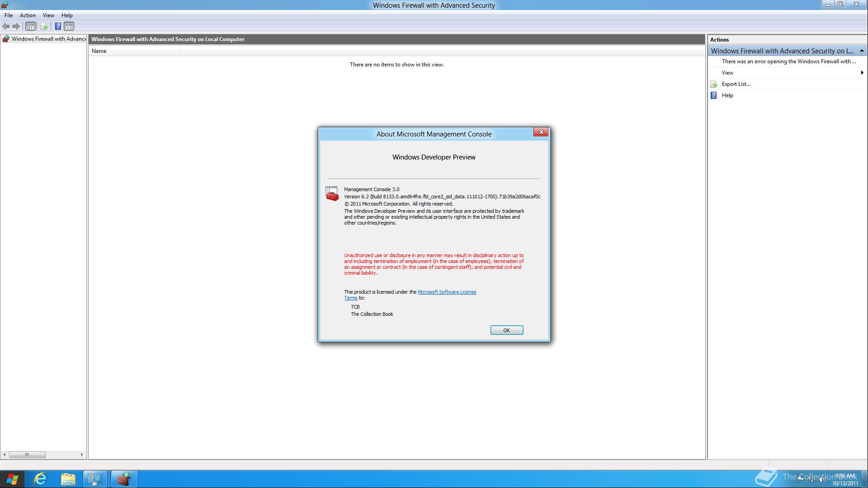Click the Back arrow in the toolbar

pos(6,27)
